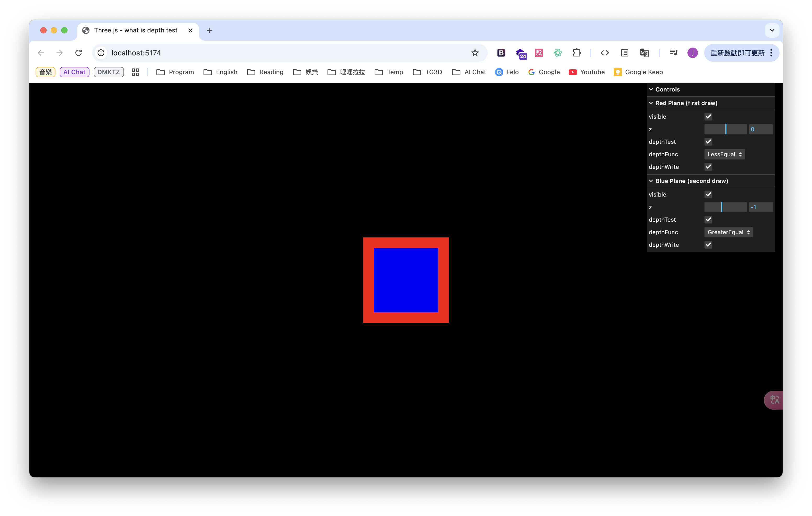
Task: Click the Red Plane z slider
Action: pyautogui.click(x=726, y=129)
